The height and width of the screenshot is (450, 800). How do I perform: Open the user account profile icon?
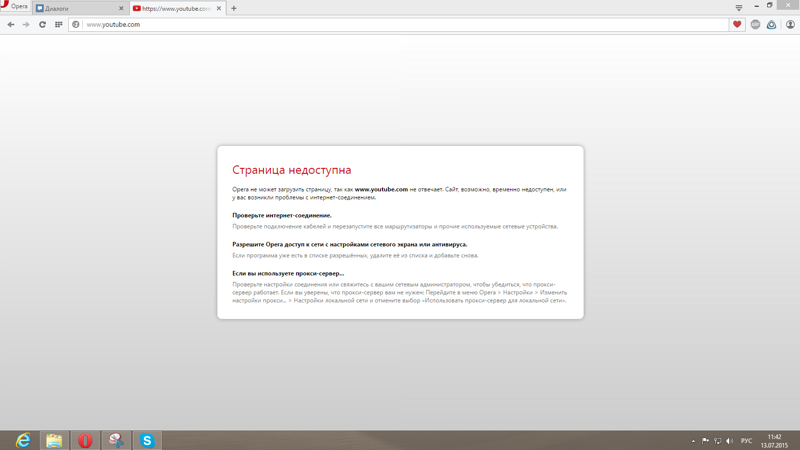pos(790,24)
